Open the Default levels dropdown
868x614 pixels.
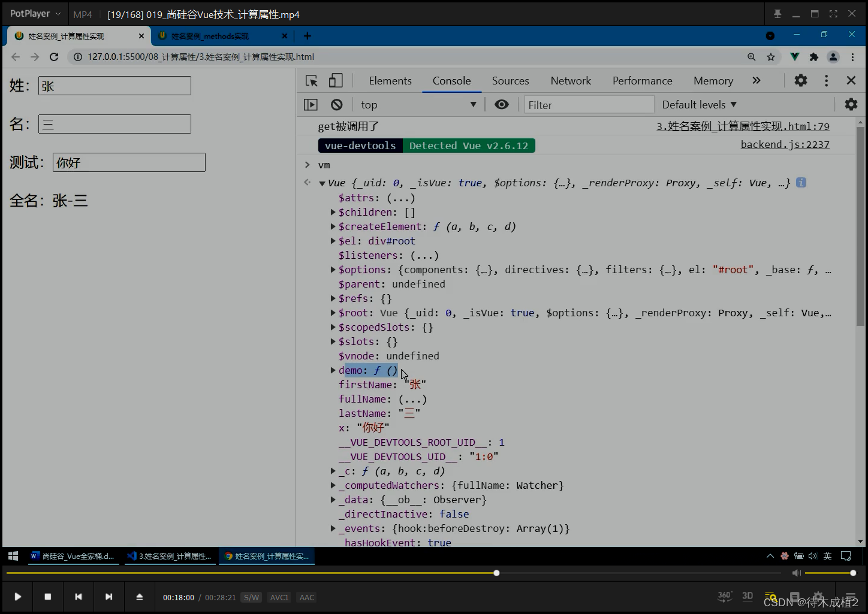(x=699, y=105)
